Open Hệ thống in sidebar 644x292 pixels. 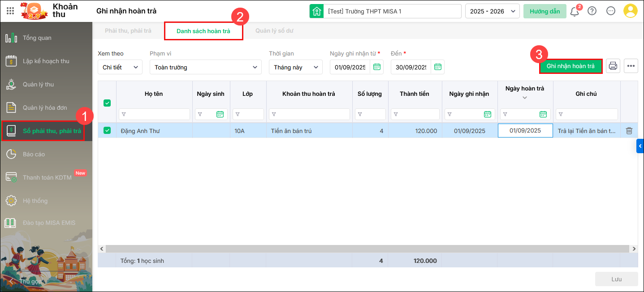click(46, 201)
